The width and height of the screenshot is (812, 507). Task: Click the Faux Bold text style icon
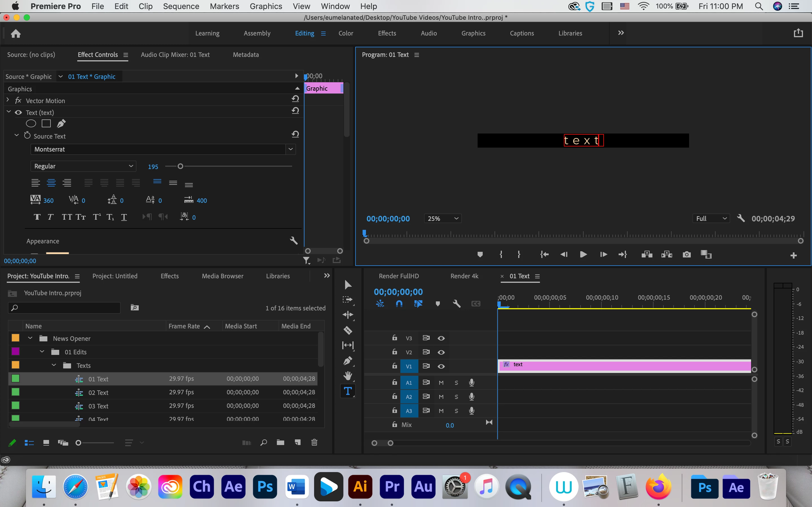[x=37, y=217]
